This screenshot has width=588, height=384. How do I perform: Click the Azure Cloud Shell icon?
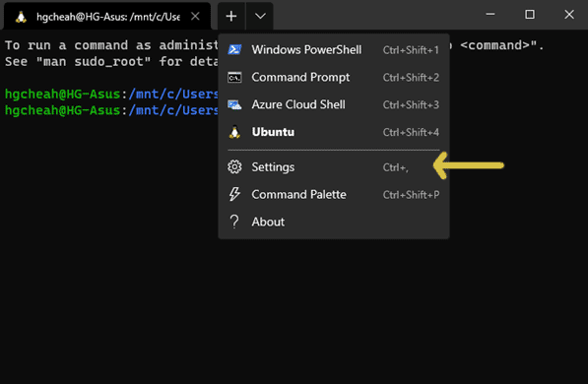click(x=234, y=104)
